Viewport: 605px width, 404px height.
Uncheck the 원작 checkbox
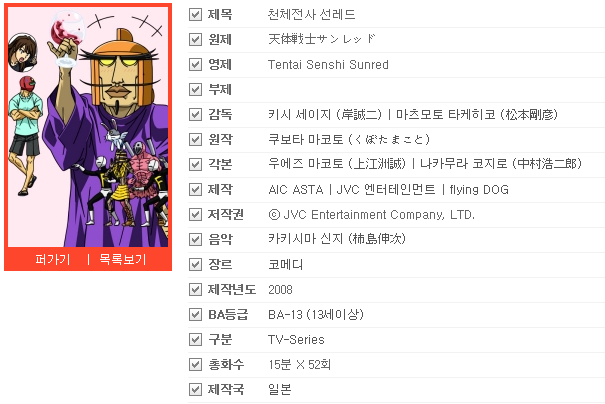click(195, 139)
